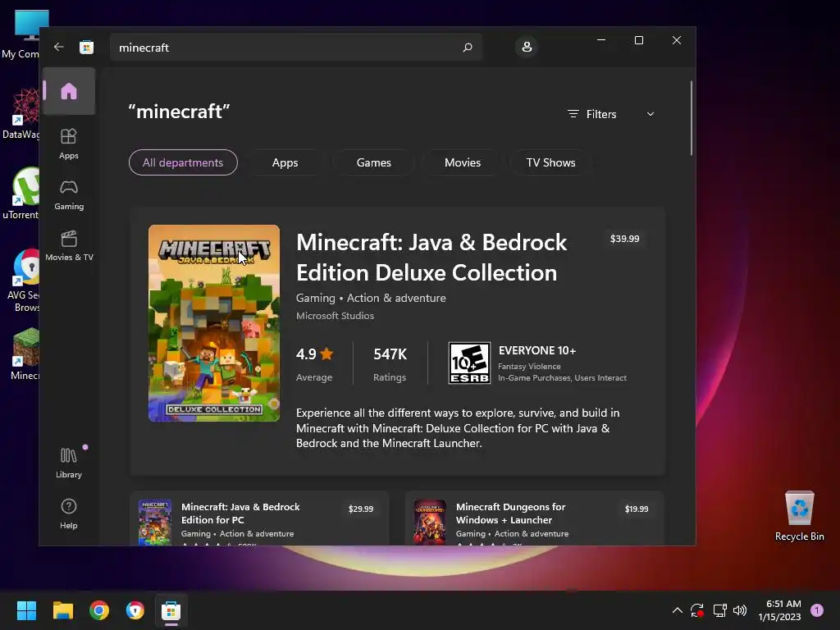Viewport: 840px width, 630px height.
Task: Click the results page vertical scrollbar
Action: coord(691,118)
